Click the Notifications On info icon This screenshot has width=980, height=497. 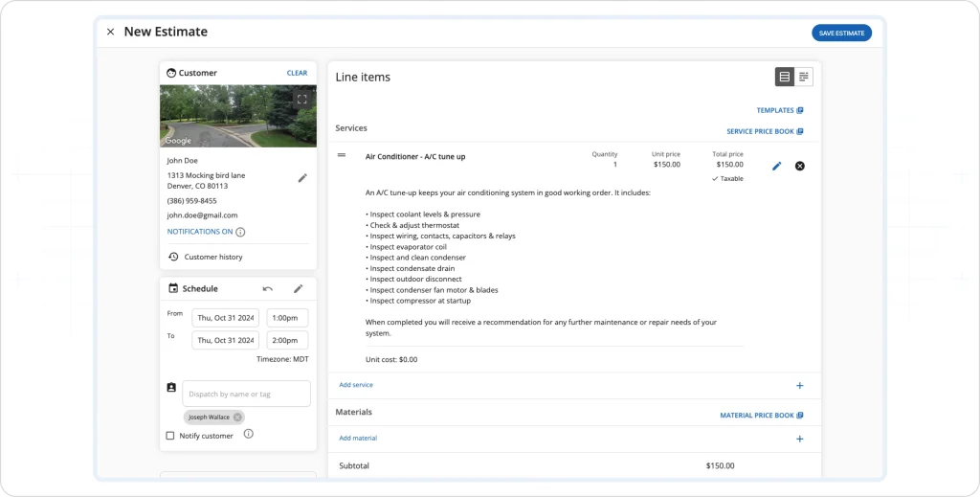(x=240, y=232)
